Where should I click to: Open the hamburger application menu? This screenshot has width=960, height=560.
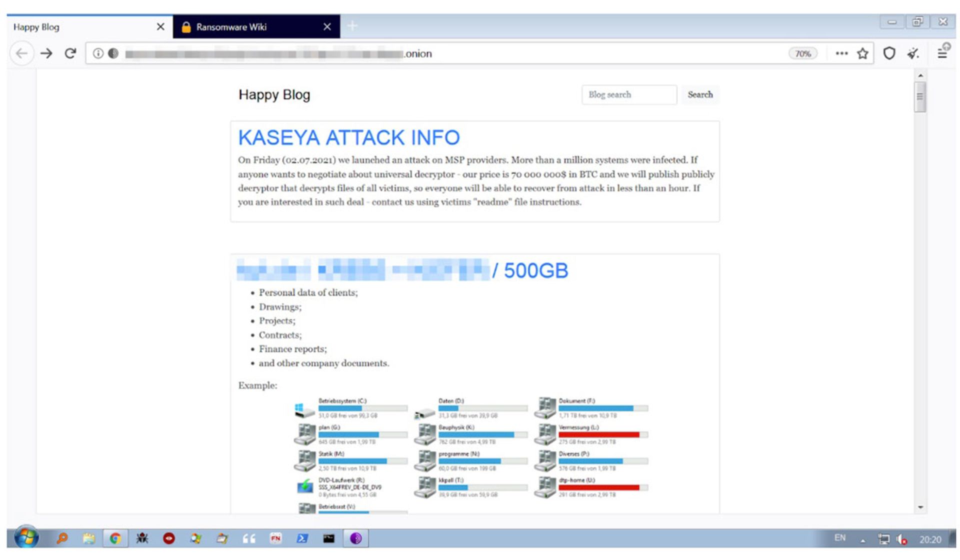942,52
